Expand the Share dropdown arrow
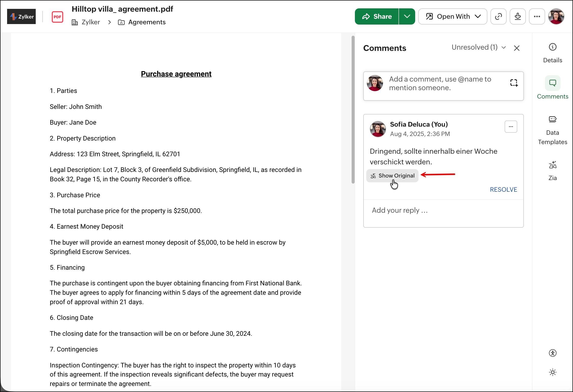Image resolution: width=573 pixels, height=392 pixels. click(x=407, y=16)
